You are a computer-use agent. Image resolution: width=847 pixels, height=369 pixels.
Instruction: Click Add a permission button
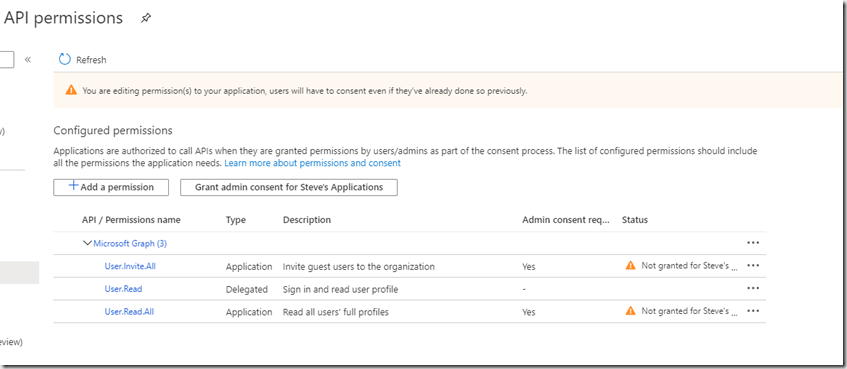click(x=111, y=187)
